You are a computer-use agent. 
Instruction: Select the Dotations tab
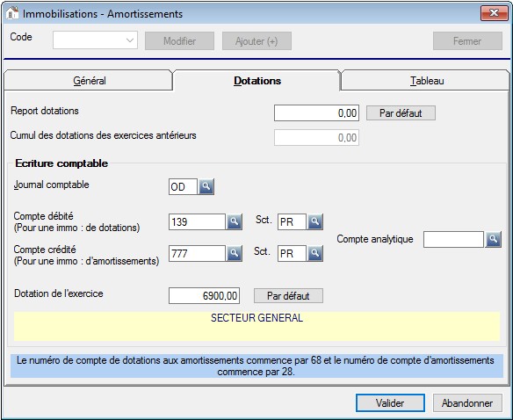tap(257, 81)
